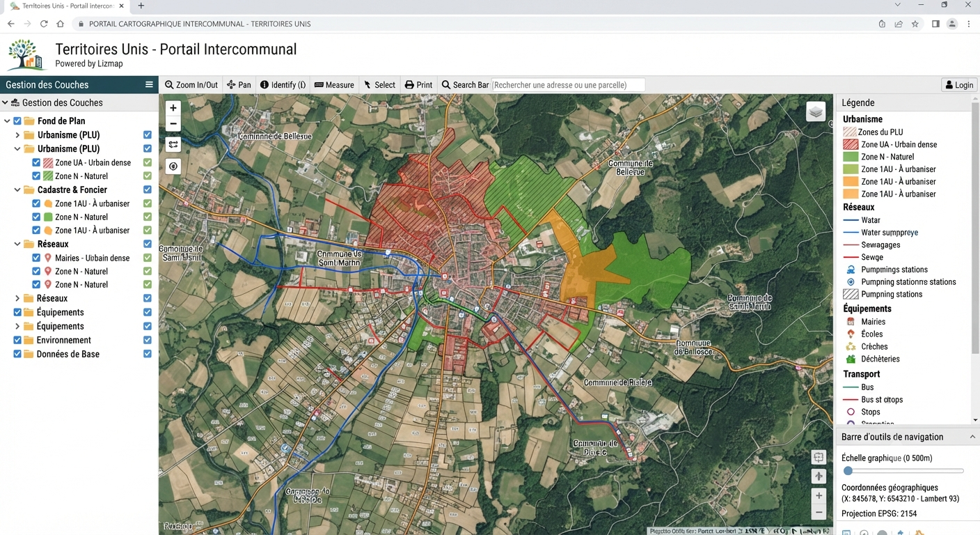Screen dimensions: 980x535
Task: Uncheck the Zone UA - Urbain dense layer checkbox
Action: pyautogui.click(x=36, y=163)
